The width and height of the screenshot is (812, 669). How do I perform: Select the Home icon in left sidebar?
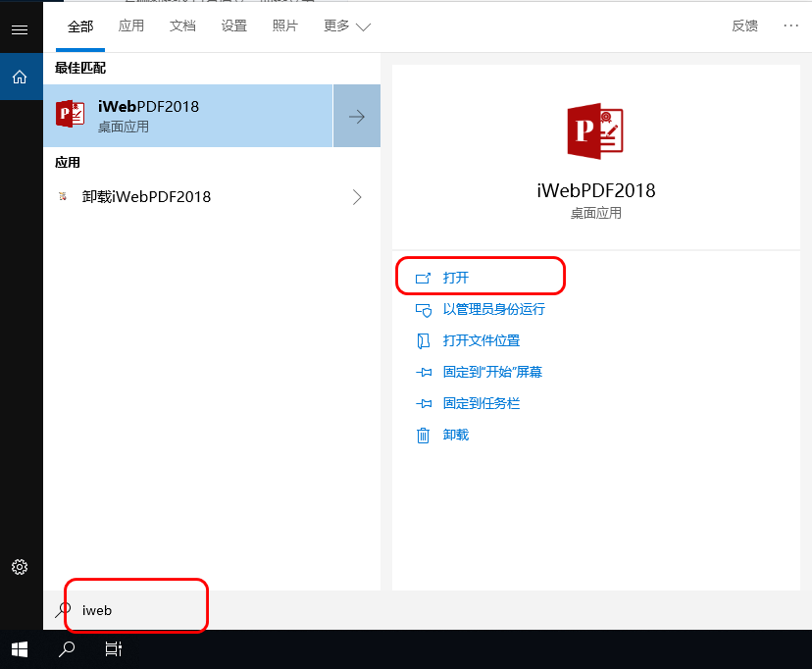[x=21, y=77]
